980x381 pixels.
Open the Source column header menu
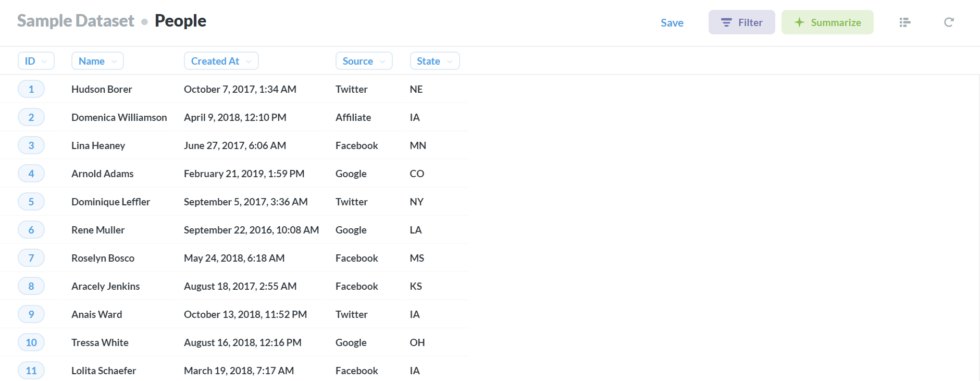tap(364, 61)
